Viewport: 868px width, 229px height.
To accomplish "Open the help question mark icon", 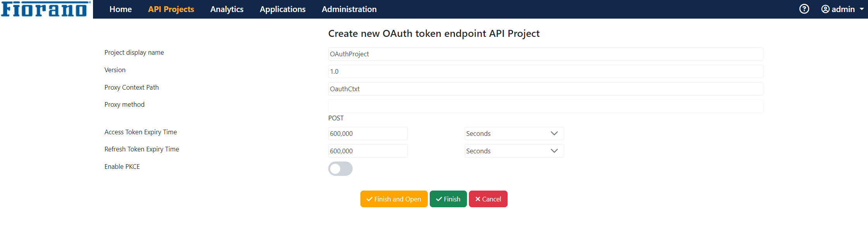I will (x=804, y=9).
